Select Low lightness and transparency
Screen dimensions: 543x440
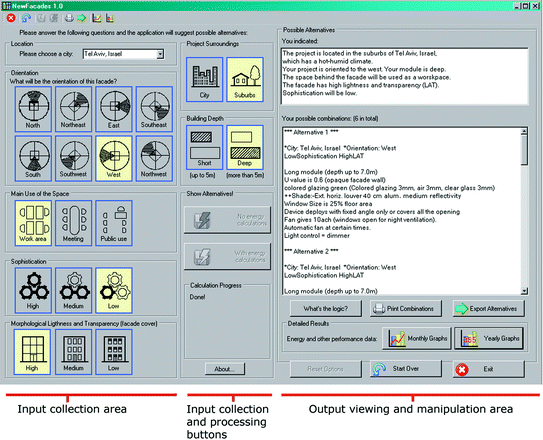114,352
